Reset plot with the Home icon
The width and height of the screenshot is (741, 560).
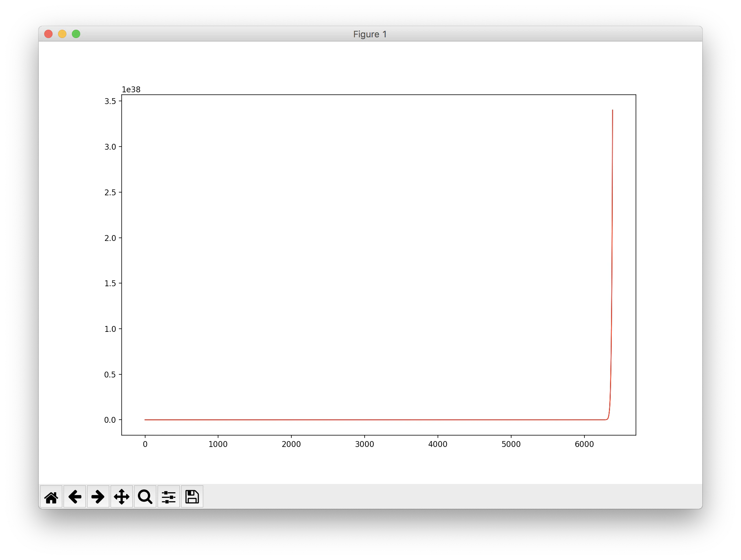51,497
